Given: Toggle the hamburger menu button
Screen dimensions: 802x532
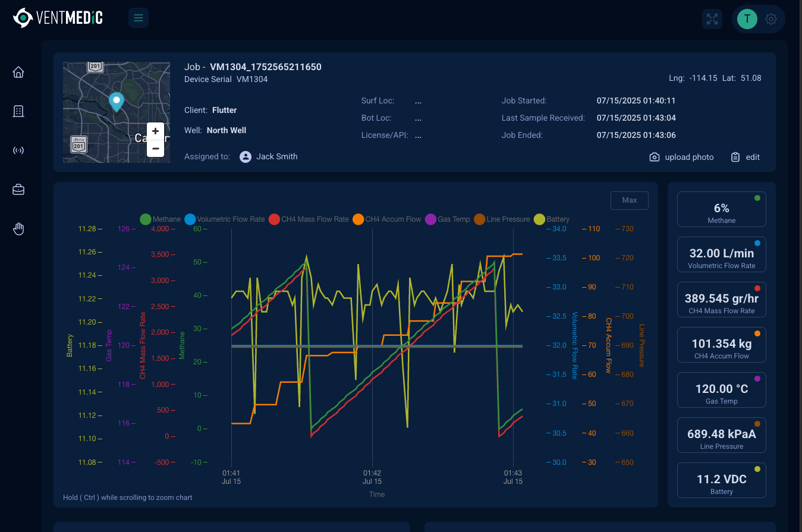Looking at the screenshot, I should tap(139, 18).
